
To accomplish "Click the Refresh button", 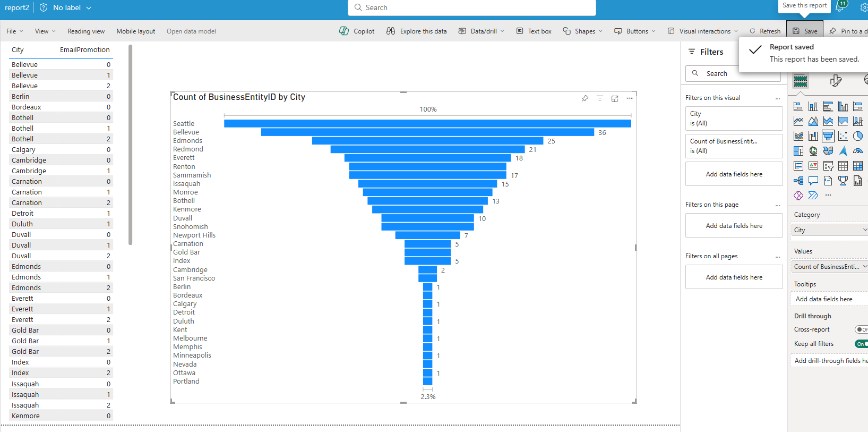I will click(765, 31).
